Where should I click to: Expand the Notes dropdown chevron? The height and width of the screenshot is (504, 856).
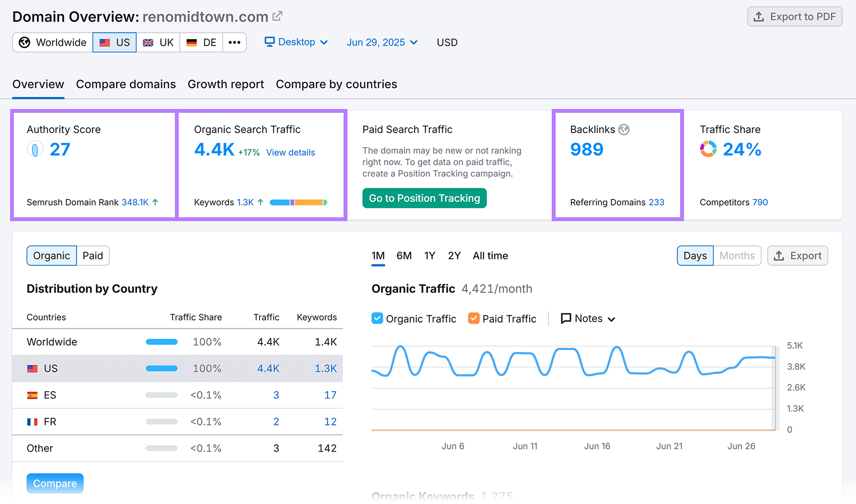(611, 318)
